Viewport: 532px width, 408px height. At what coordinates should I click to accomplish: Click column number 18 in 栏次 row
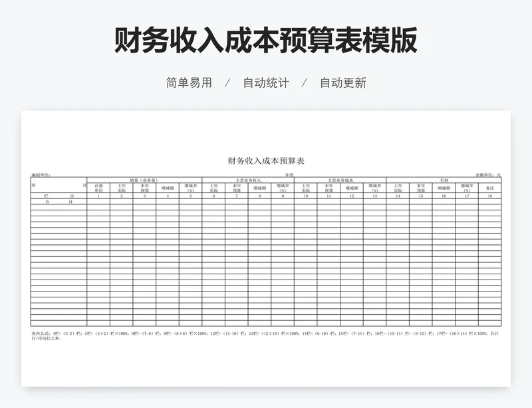[x=490, y=196]
